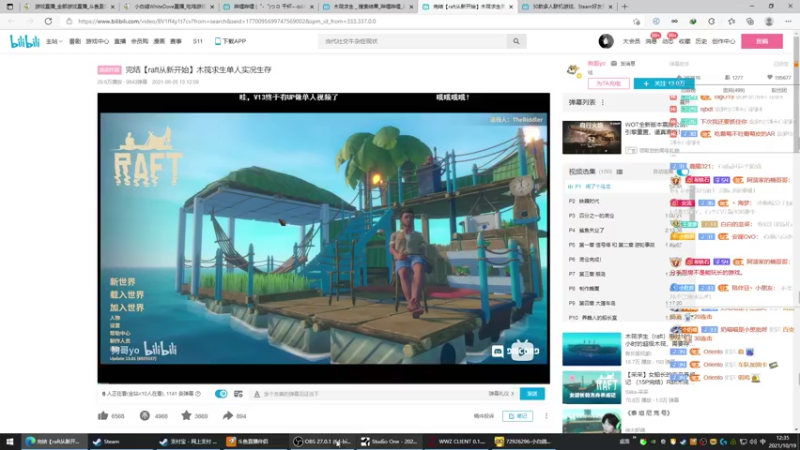Click 新世界 in the Raft game menu

tap(122, 282)
